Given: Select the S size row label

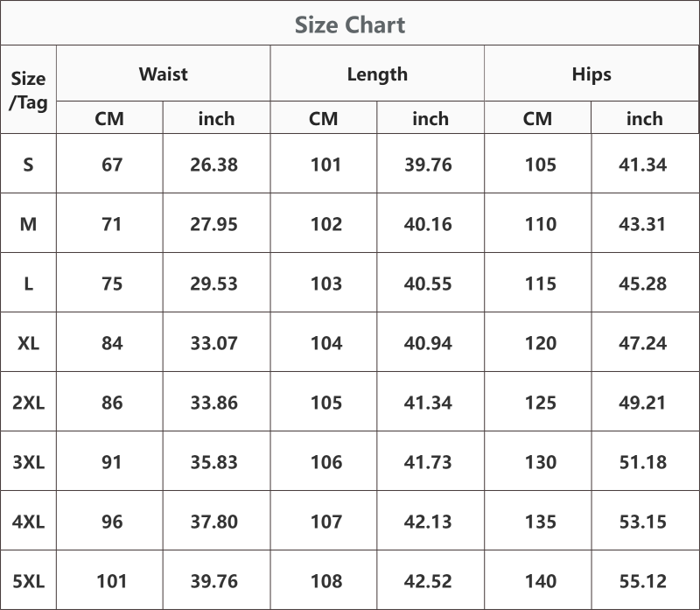Looking at the screenshot, I should point(28,165).
